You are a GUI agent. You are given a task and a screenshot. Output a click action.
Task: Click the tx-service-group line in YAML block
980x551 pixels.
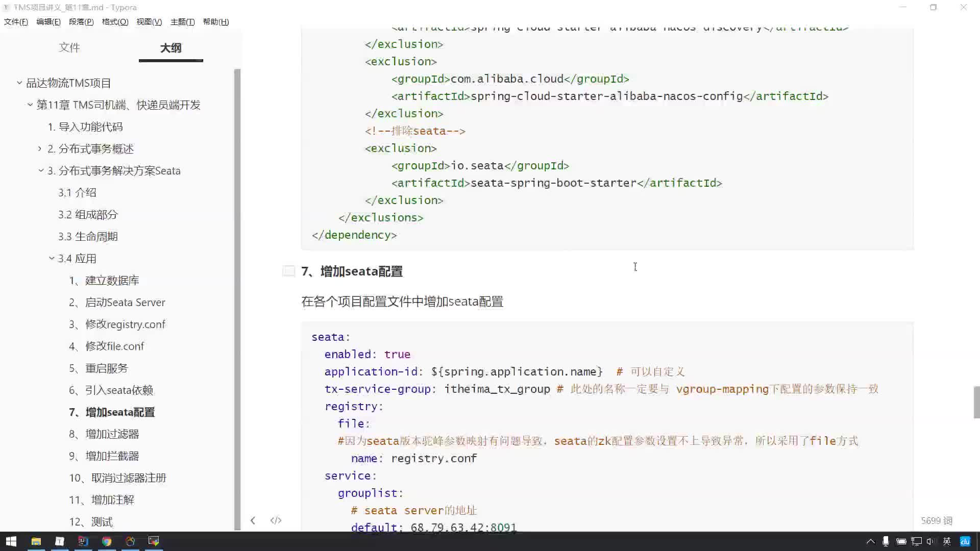(601, 389)
